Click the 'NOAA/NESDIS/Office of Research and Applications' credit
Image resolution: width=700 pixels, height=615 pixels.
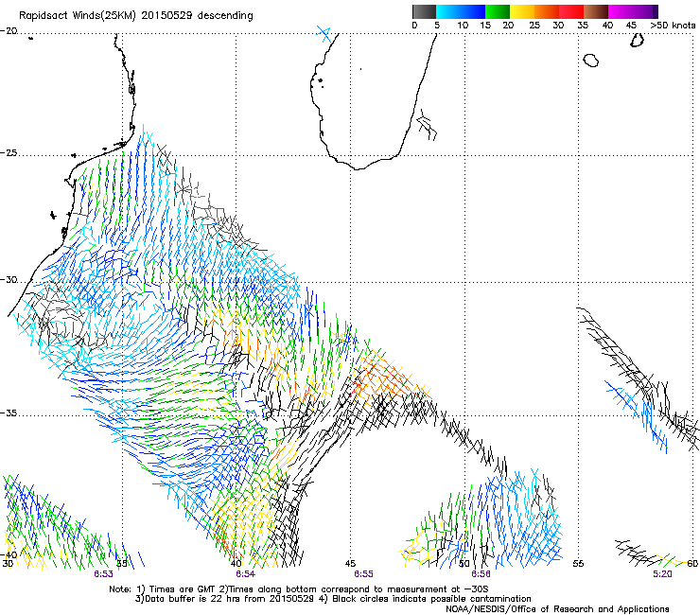tap(557, 609)
